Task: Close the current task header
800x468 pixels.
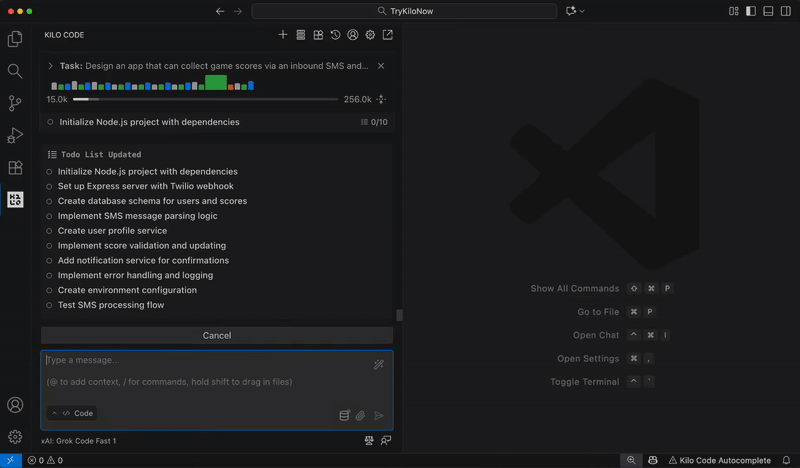Action: tap(381, 66)
